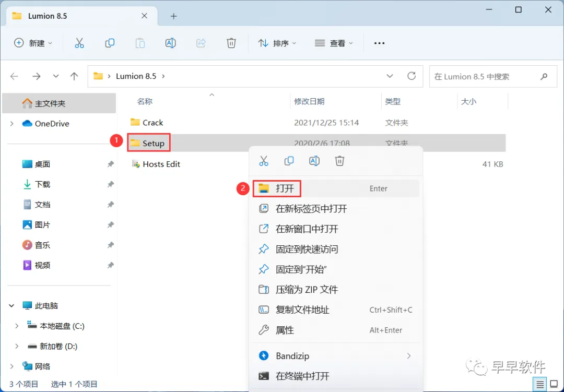Open a new tab with the plus button

pyautogui.click(x=173, y=16)
